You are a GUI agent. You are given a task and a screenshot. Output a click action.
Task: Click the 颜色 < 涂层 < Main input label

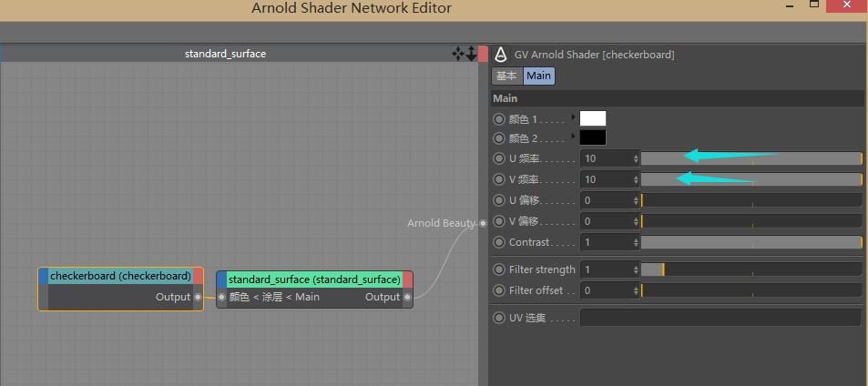pos(274,298)
